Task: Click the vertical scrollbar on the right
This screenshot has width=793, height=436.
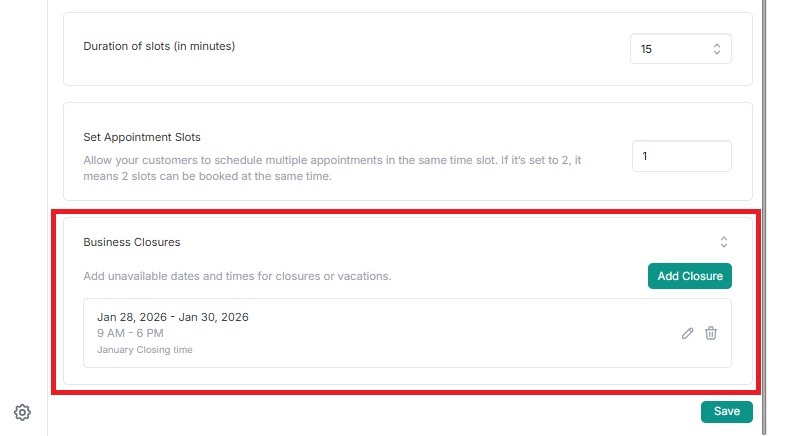Action: (x=764, y=200)
